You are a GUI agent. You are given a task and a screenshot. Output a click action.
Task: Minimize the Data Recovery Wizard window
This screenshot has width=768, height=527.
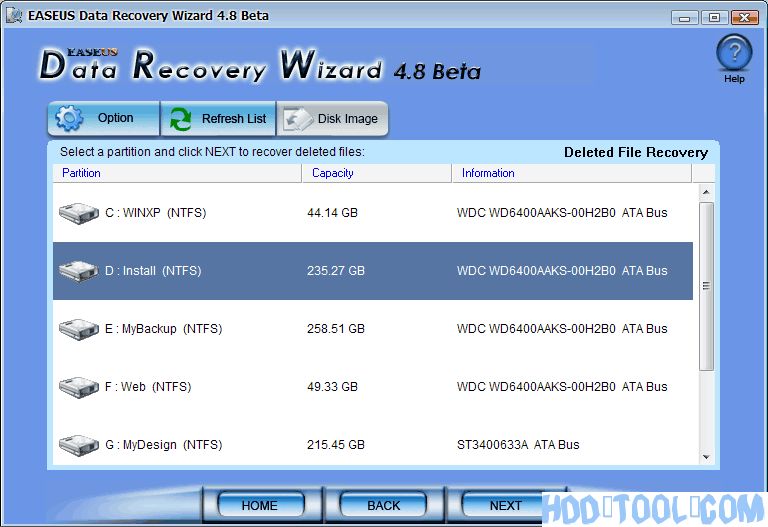point(685,18)
